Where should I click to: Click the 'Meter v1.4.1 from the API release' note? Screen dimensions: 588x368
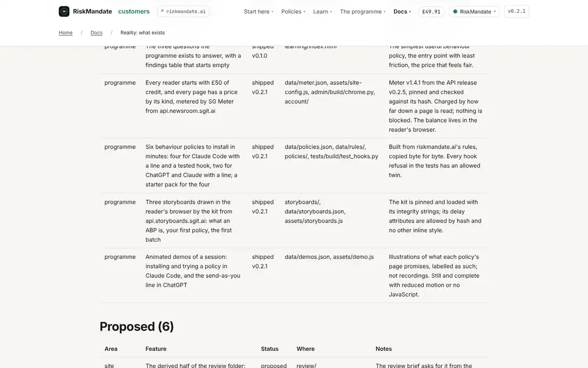[435, 106]
